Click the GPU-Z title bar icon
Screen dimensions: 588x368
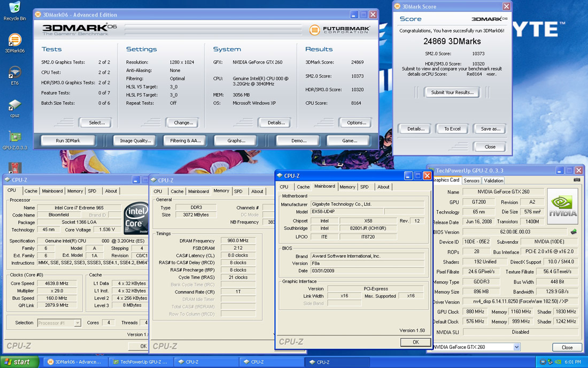pyautogui.click(x=431, y=170)
